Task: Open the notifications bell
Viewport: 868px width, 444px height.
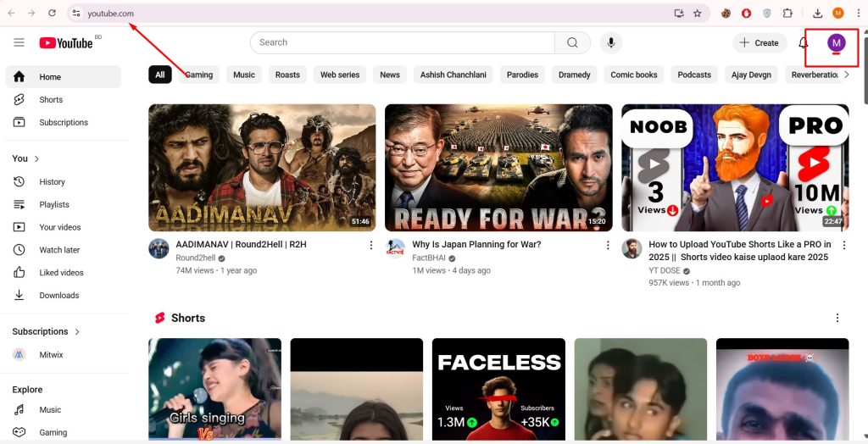Action: (x=804, y=43)
